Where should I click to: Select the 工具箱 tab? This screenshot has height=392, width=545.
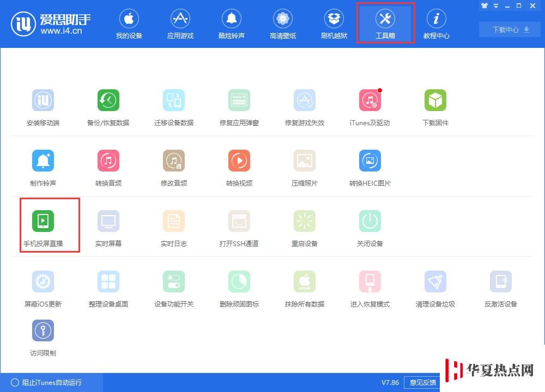tap(385, 23)
